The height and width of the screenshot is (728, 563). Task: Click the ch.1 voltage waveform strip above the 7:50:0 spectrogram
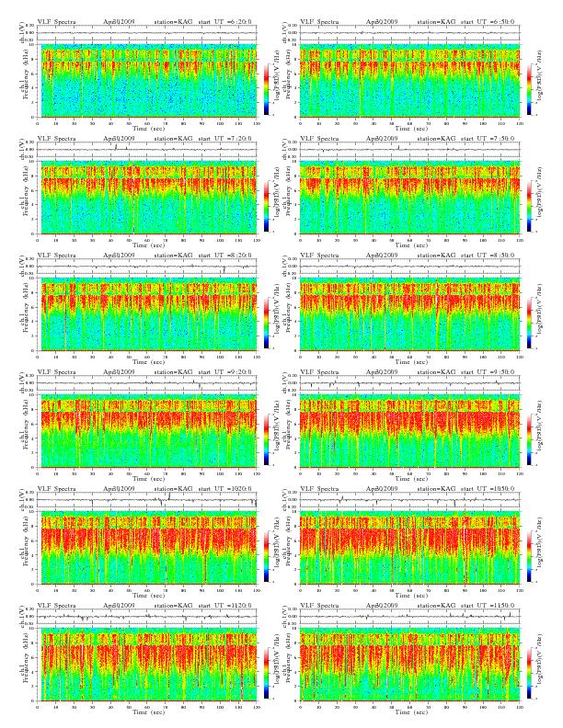pos(410,149)
